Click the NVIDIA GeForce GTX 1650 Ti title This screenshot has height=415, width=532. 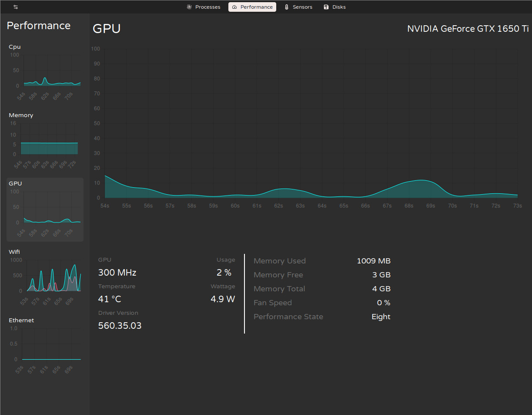click(x=468, y=29)
